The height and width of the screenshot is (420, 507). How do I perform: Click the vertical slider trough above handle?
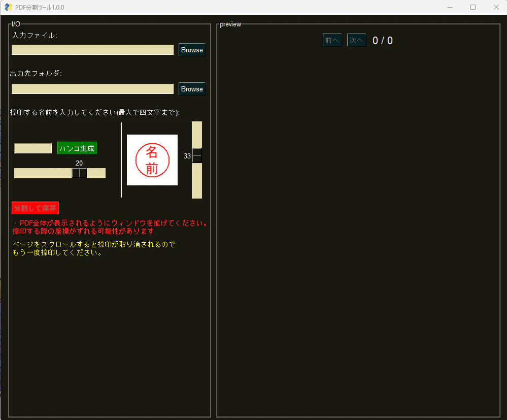[x=197, y=135]
